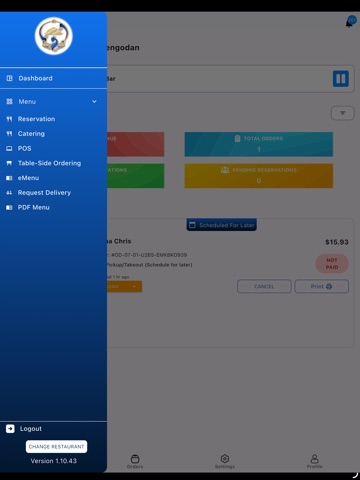
Task: Switch to the Settings bottom tab
Action: click(225, 461)
